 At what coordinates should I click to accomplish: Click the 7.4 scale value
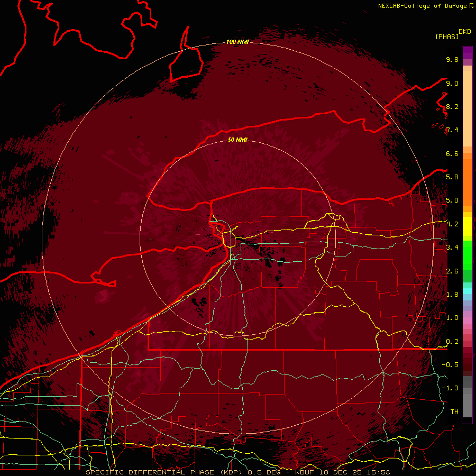(452, 130)
